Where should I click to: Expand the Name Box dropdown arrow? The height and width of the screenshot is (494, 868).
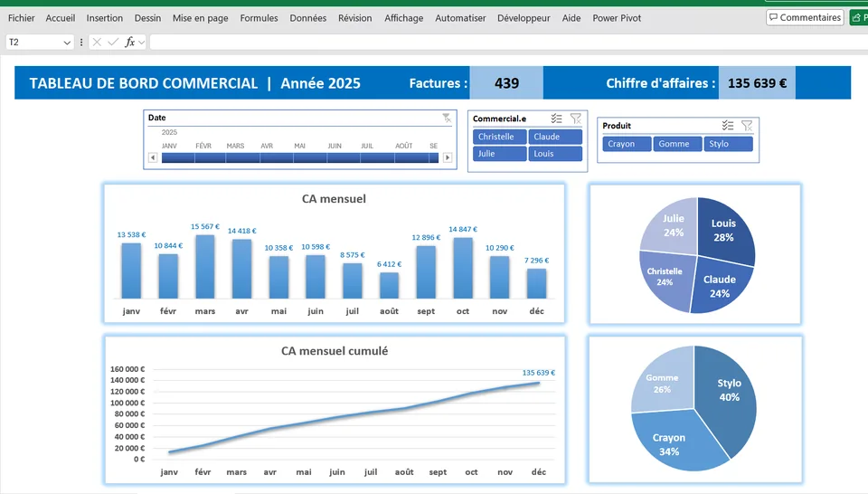(67, 43)
